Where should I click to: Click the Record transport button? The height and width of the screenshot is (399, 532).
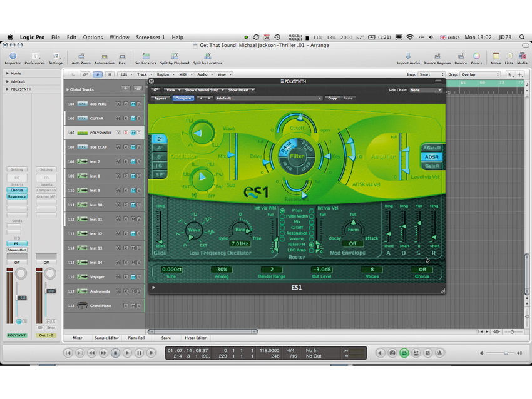coord(151,353)
